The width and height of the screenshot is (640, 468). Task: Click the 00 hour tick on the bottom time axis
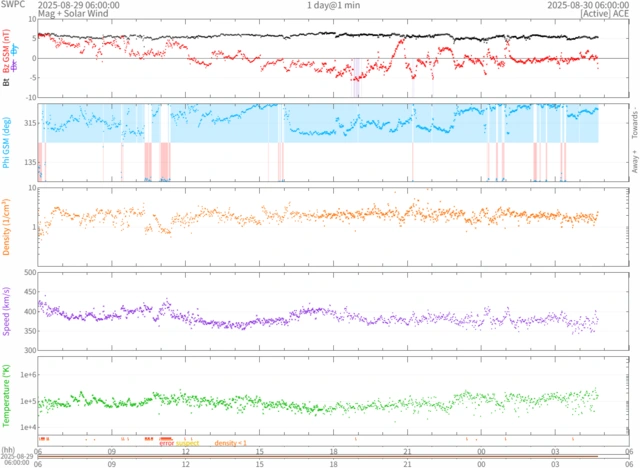click(482, 464)
